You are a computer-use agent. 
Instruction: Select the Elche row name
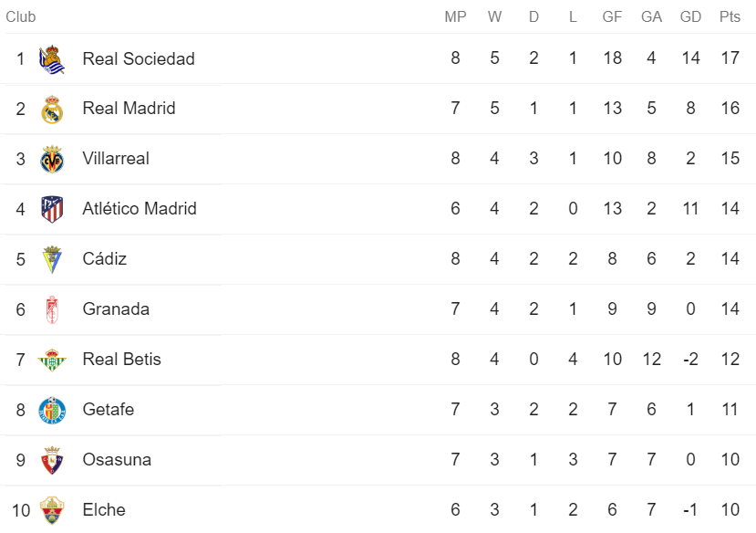click(104, 510)
